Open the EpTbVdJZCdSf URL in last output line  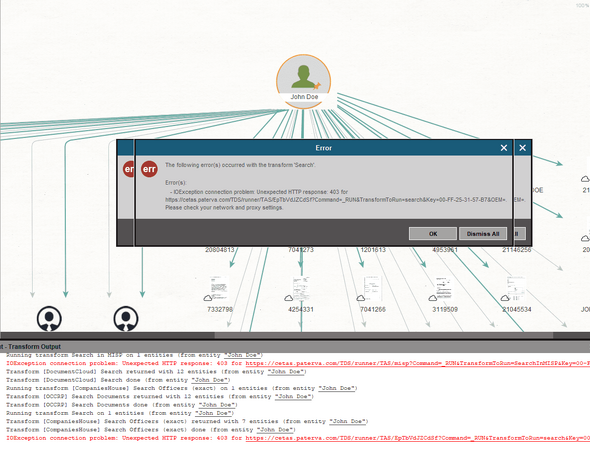418,438
